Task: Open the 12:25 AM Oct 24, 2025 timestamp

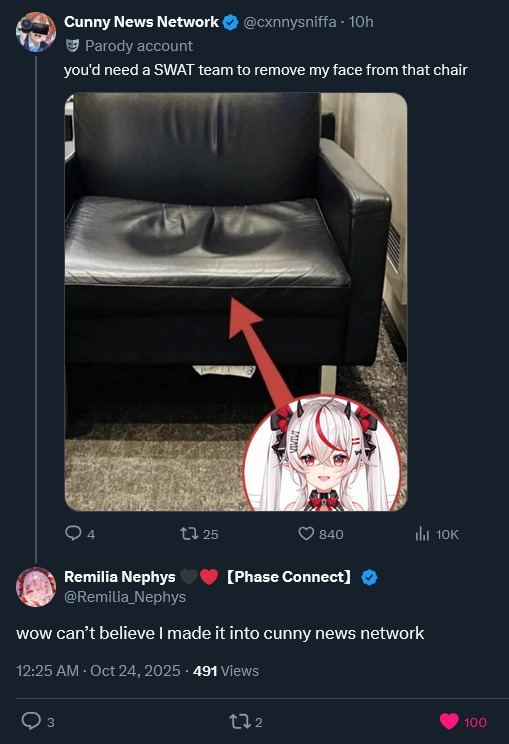Action: [98, 670]
